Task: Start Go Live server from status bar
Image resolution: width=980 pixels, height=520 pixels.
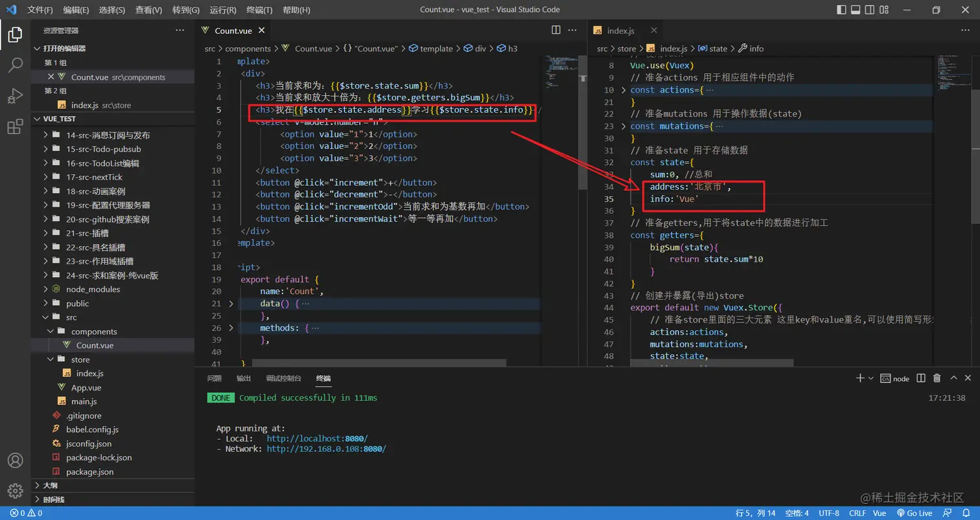Action: coord(914,513)
